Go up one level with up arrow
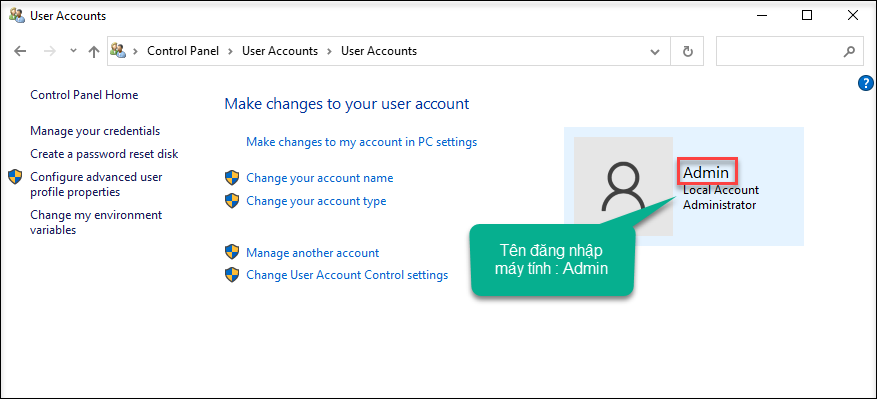 (x=93, y=51)
